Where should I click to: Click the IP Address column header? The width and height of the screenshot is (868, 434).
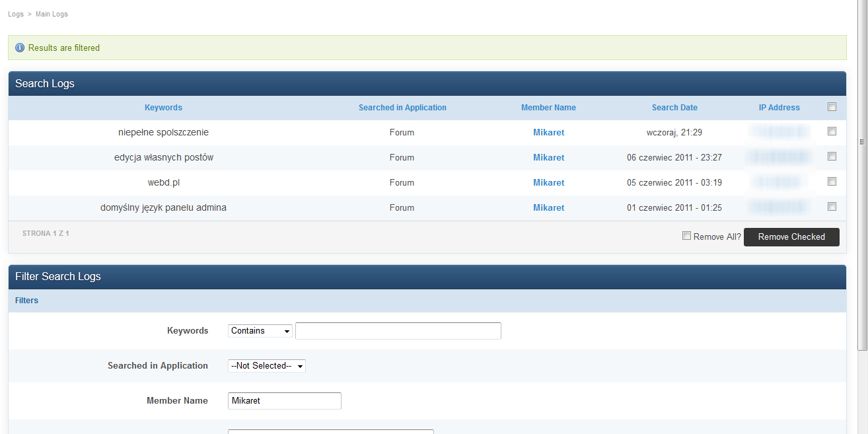(x=779, y=108)
